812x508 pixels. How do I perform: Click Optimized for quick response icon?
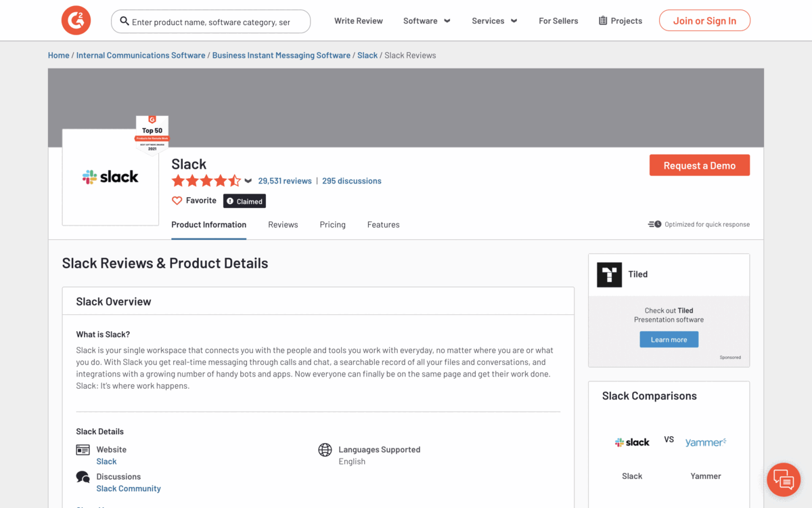pyautogui.click(x=654, y=224)
